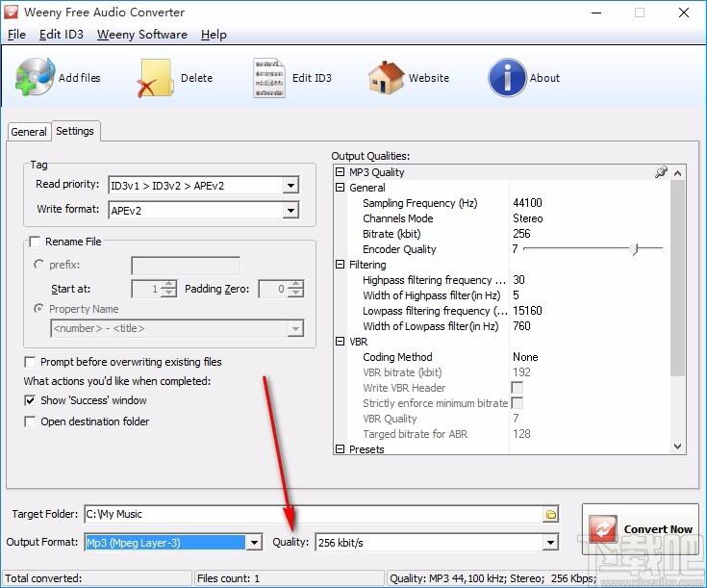Select the Settings tab
Viewport: 707px width, 588px height.
point(75,131)
